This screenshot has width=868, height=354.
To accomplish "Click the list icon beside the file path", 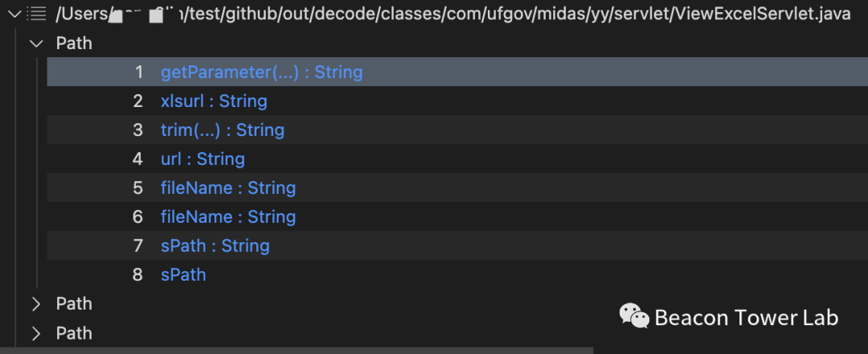I will (37, 14).
